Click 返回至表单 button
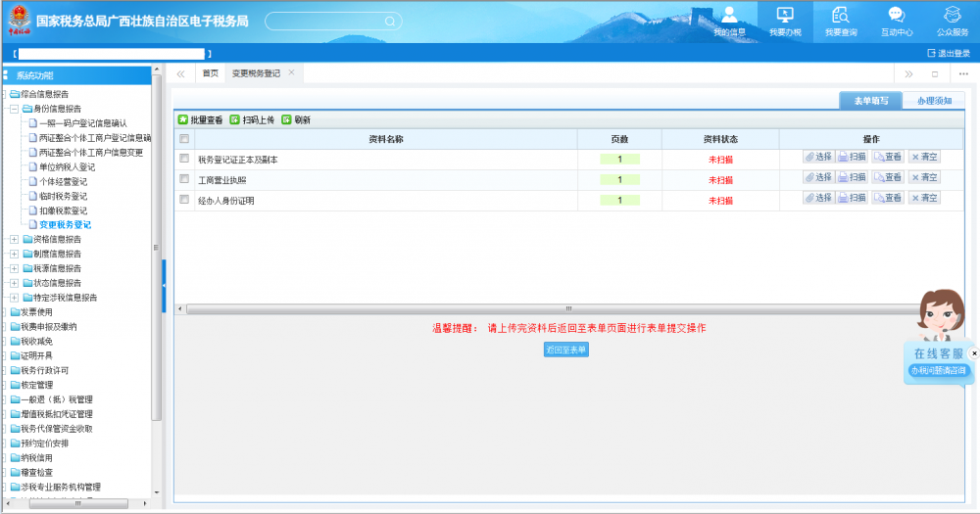The width and height of the screenshot is (980, 514). point(566,350)
